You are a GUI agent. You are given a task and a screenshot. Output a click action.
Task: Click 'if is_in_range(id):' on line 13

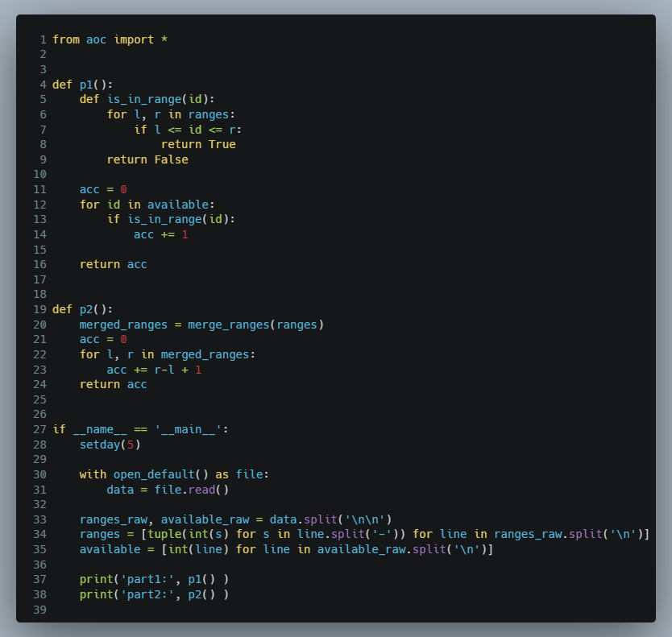(x=171, y=219)
